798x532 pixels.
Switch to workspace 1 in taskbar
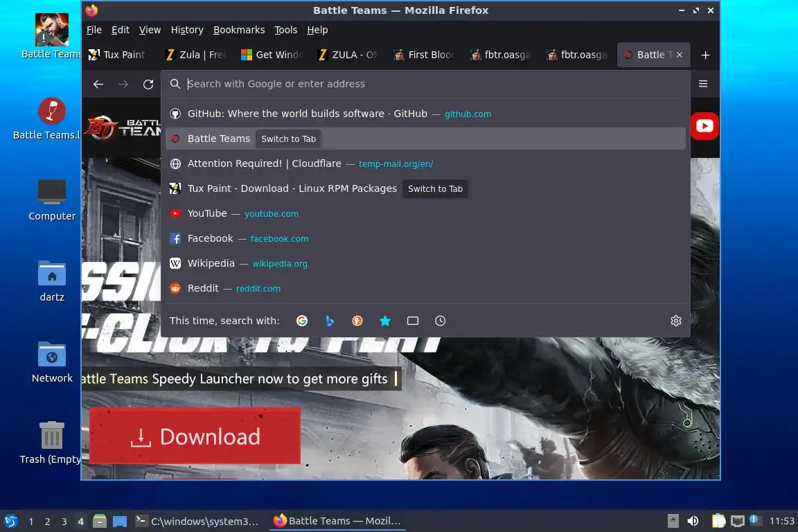(x=31, y=522)
